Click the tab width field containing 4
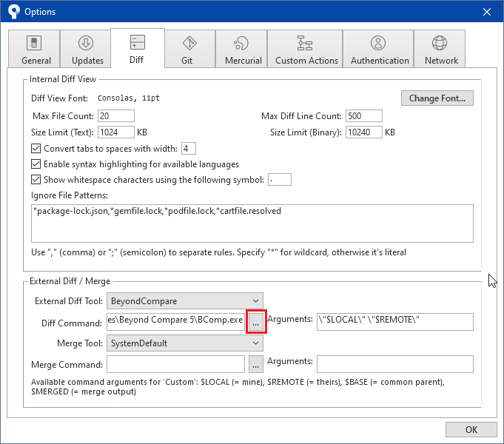The image size is (504, 444). pyautogui.click(x=189, y=149)
